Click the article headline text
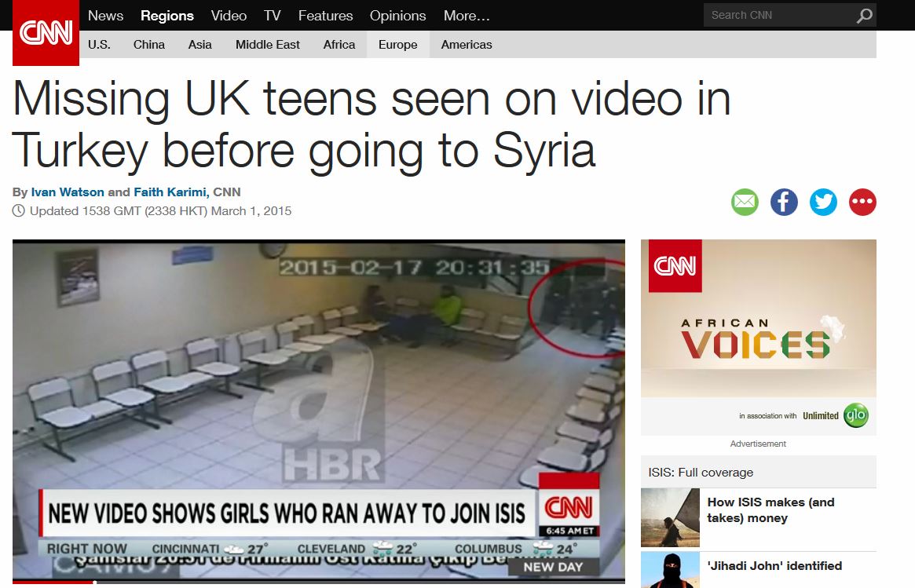The width and height of the screenshot is (915, 588). (x=371, y=125)
